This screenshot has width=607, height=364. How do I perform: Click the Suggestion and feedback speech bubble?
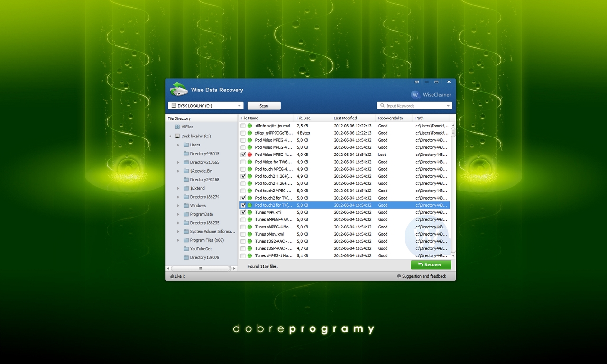399,276
